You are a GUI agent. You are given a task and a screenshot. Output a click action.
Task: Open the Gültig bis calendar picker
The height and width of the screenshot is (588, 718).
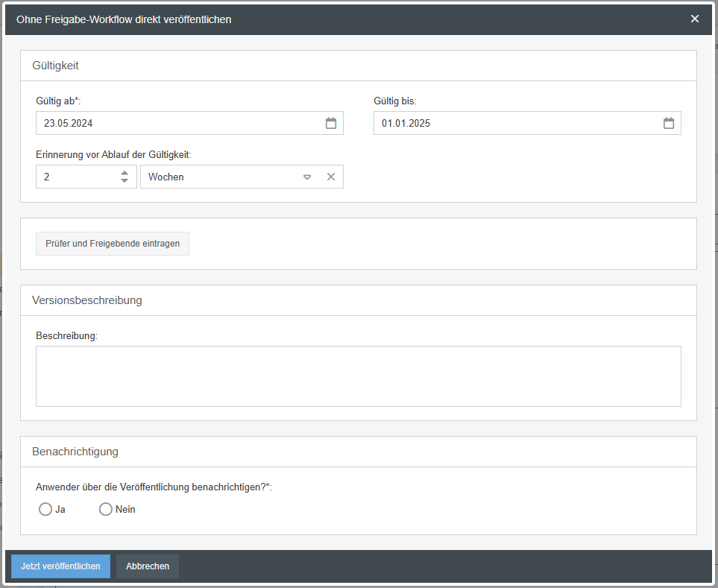coord(669,124)
